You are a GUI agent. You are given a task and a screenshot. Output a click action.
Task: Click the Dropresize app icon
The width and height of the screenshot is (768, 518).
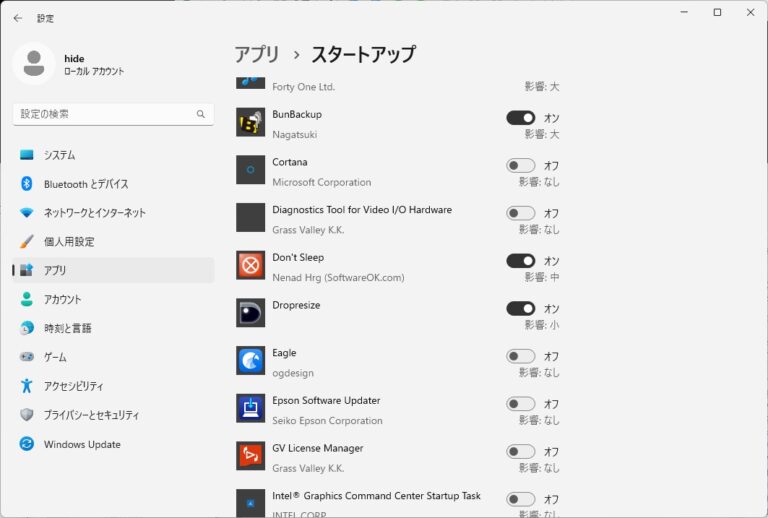click(250, 313)
